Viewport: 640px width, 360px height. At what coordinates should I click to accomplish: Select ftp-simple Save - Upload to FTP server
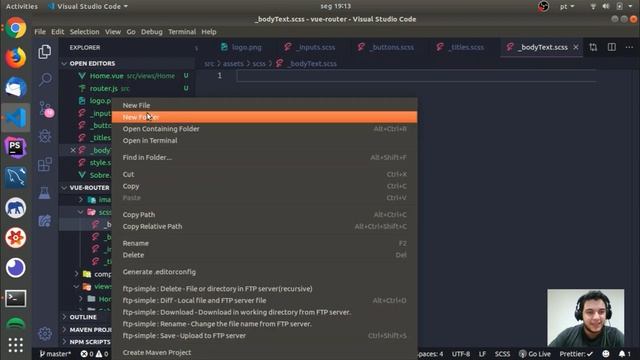coord(264,336)
